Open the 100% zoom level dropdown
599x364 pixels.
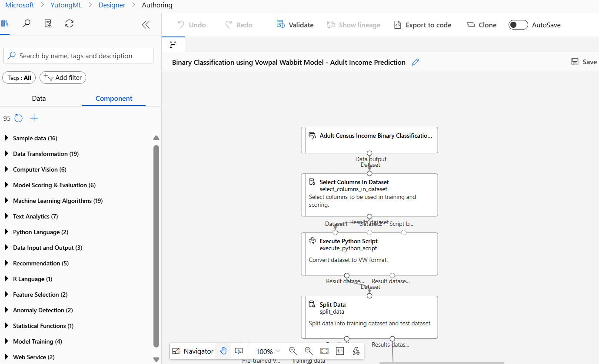[x=268, y=351]
